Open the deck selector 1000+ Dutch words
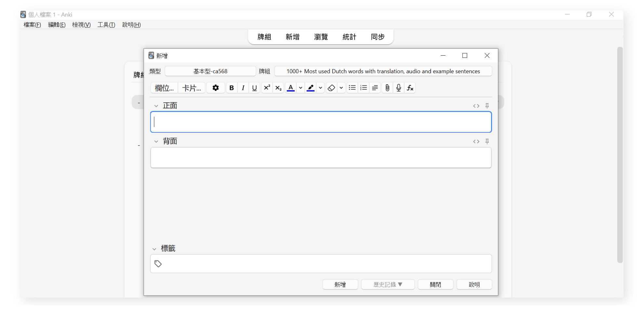 point(383,71)
